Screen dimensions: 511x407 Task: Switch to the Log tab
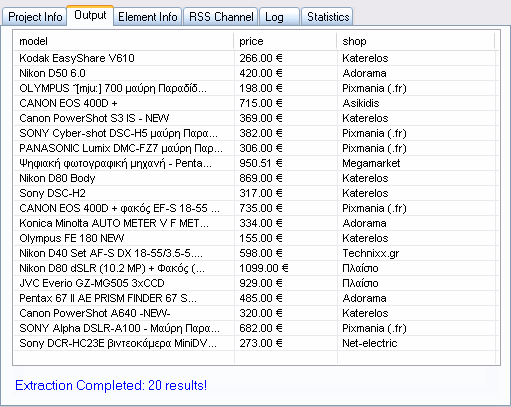pos(279,17)
